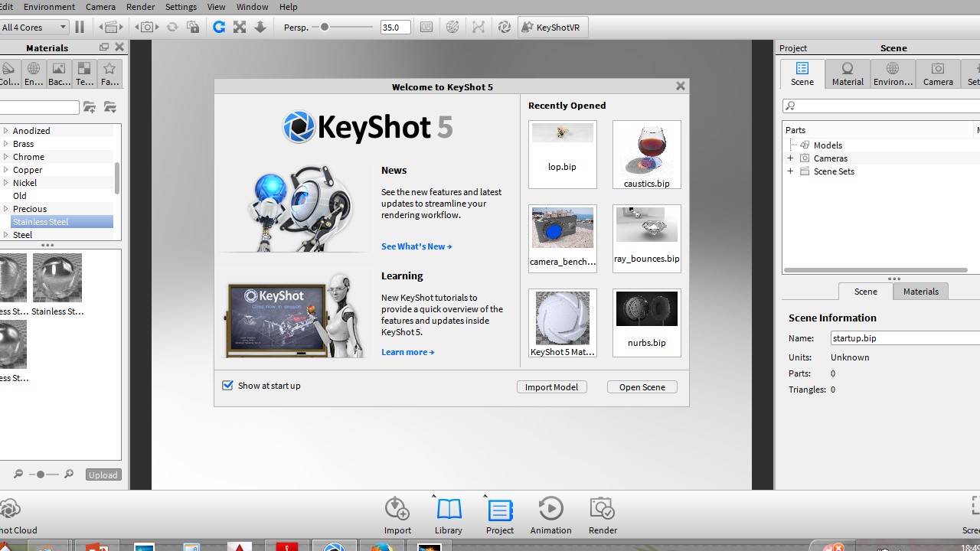Undock the Materials panel
Screen dimensions: 980x551
(x=104, y=47)
